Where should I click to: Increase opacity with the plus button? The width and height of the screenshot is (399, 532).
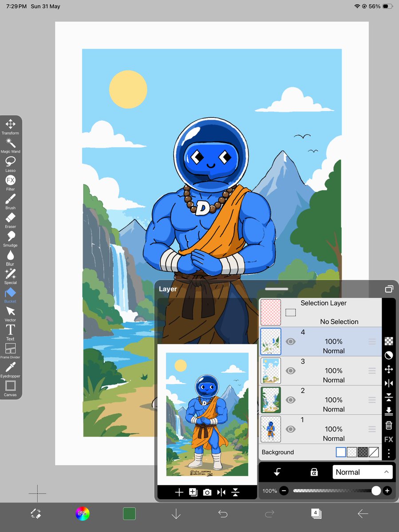(387, 491)
